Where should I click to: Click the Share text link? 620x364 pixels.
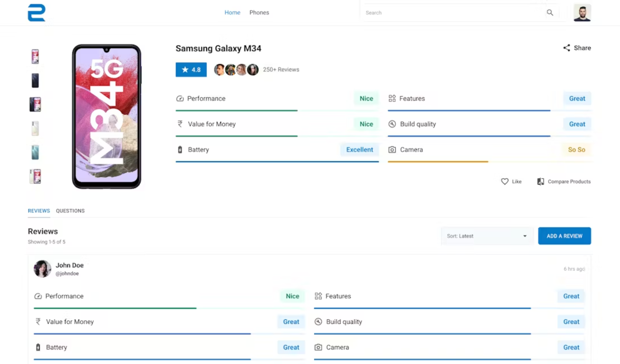pos(583,48)
